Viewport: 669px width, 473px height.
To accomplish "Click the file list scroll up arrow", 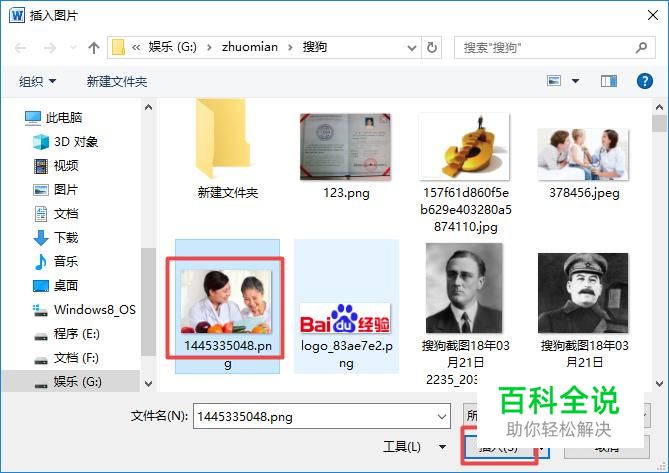I will 659,107.
